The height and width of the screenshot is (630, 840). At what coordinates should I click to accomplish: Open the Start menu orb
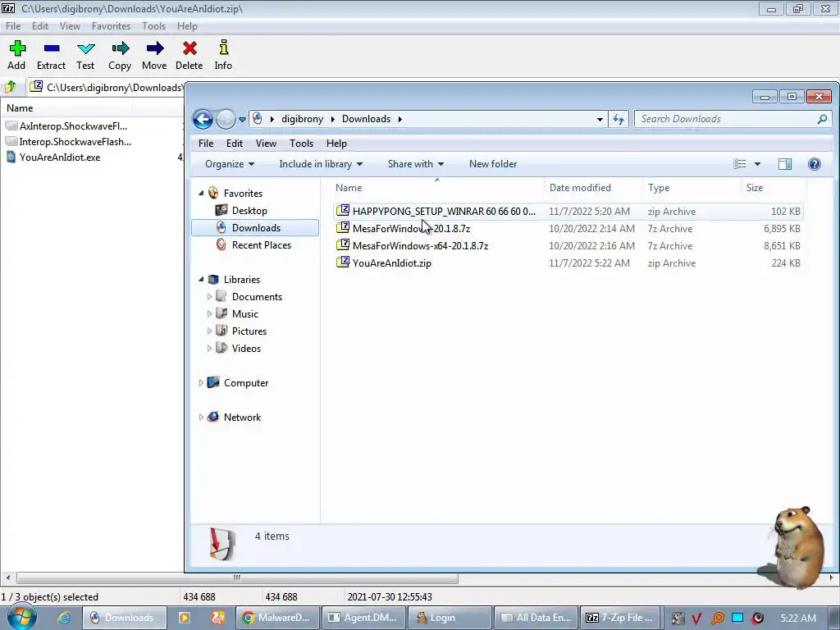pos(22,617)
